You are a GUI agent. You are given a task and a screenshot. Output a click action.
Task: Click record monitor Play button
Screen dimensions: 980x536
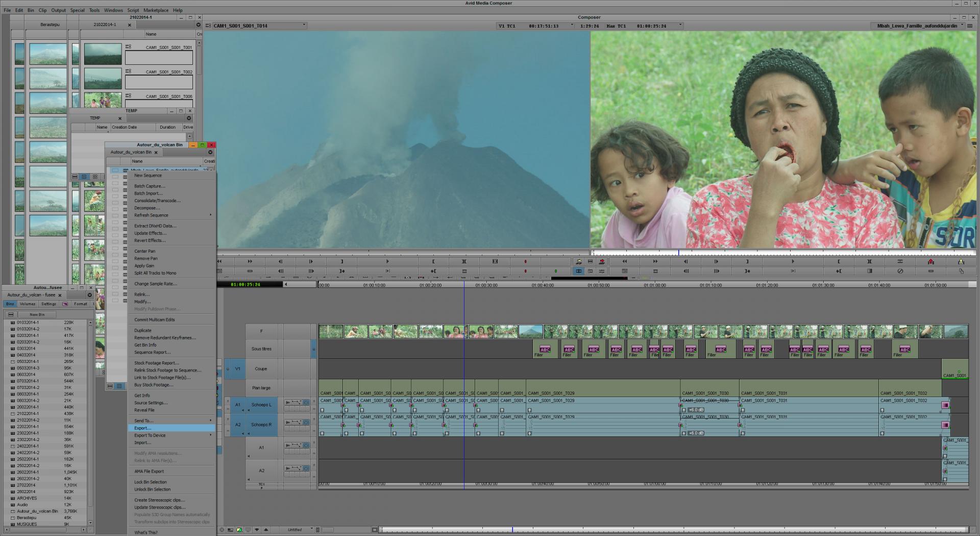793,261
